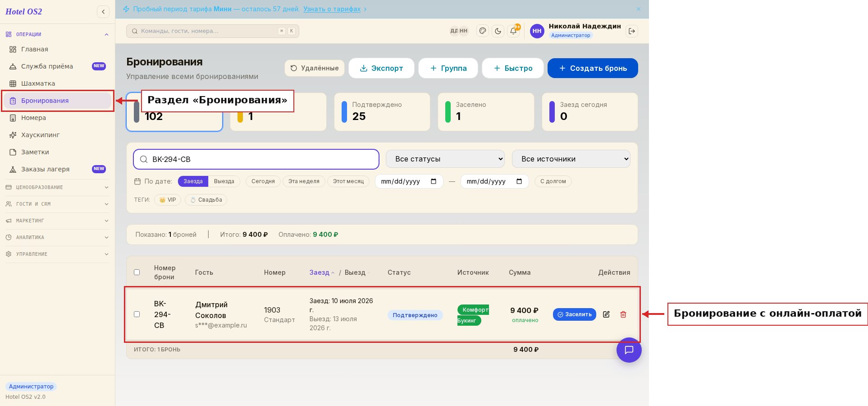The image size is (868, 406).
Task: Delete booking with red trash icon
Action: pos(623,314)
